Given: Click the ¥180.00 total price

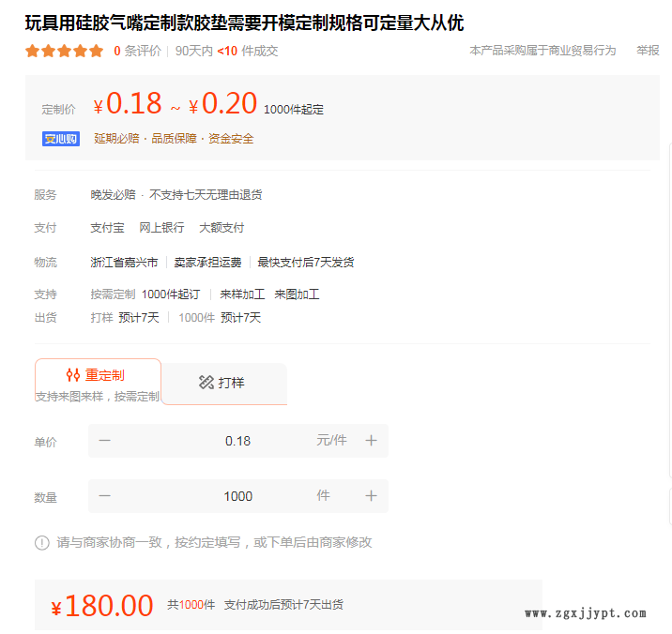Looking at the screenshot, I should point(102,606).
